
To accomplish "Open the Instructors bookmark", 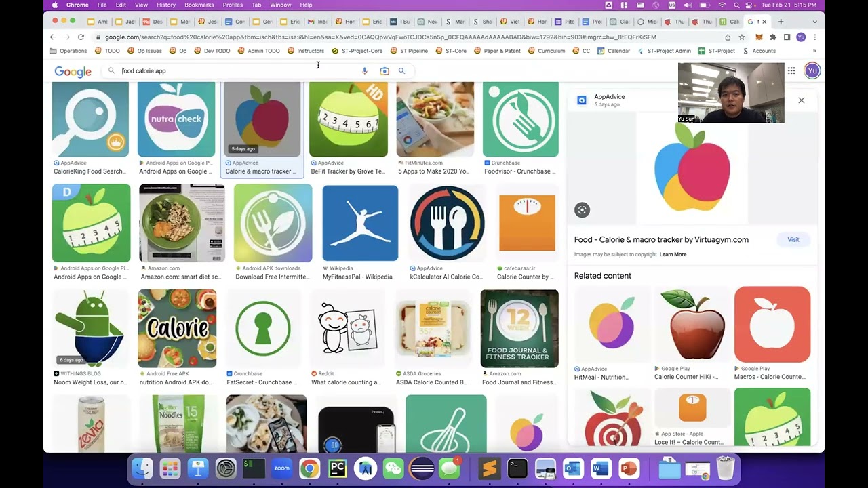I will [306, 51].
